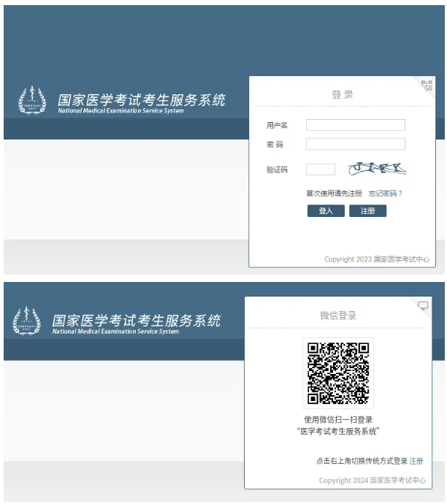This screenshot has width=447, height=504.
Task: Focus the 密码 password input field
Action: point(355,144)
